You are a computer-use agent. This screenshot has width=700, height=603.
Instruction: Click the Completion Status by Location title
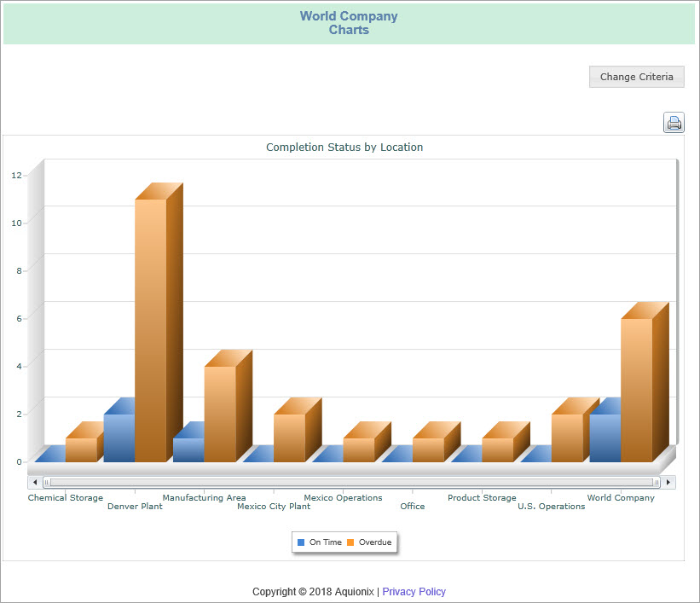(344, 147)
